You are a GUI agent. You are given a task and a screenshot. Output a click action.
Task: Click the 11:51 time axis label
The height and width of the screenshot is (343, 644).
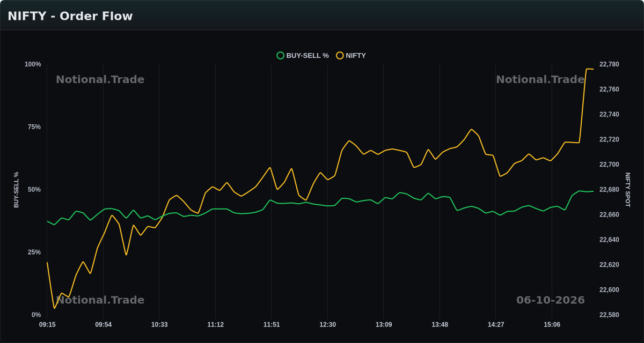(272, 325)
